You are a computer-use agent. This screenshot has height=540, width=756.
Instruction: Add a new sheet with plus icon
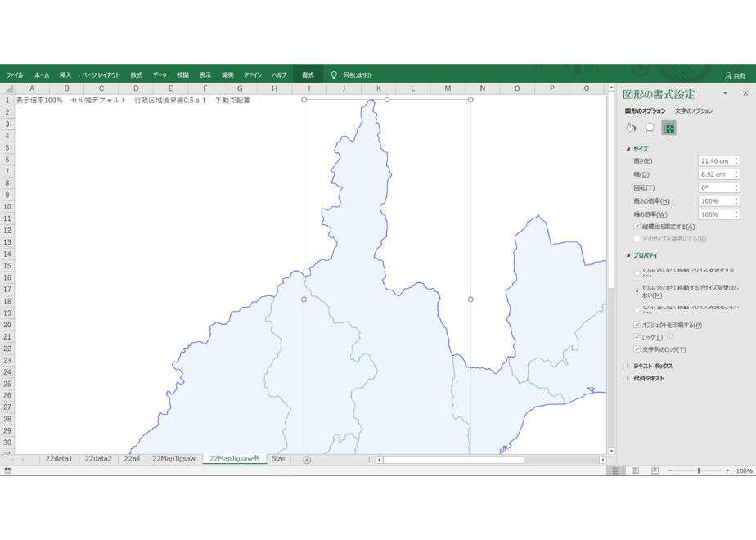(307, 460)
